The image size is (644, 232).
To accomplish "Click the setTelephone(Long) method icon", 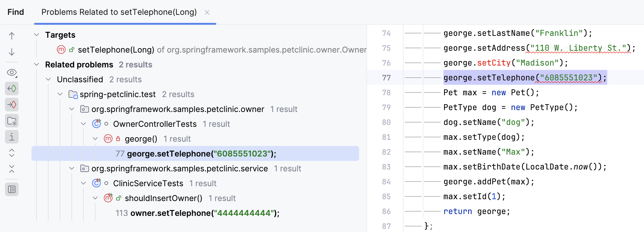I will [61, 49].
